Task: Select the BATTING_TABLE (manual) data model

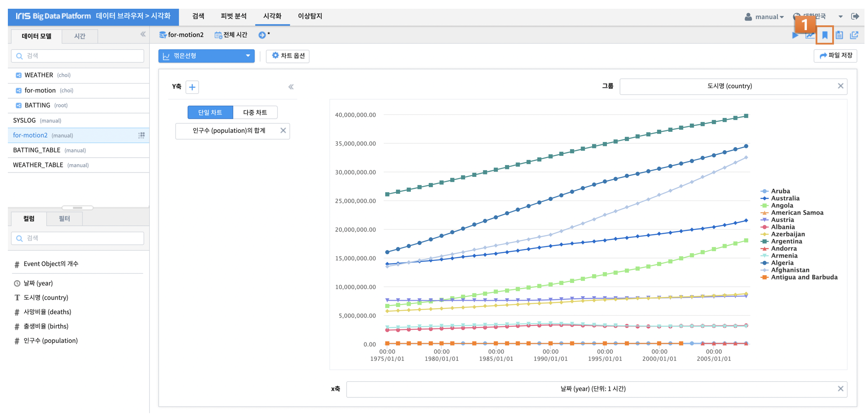Action: [79, 150]
